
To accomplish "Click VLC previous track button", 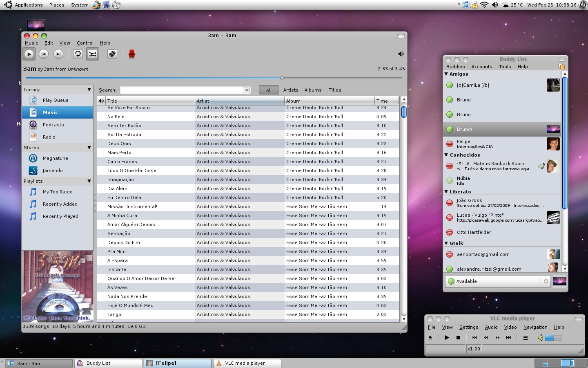I will click(474, 338).
